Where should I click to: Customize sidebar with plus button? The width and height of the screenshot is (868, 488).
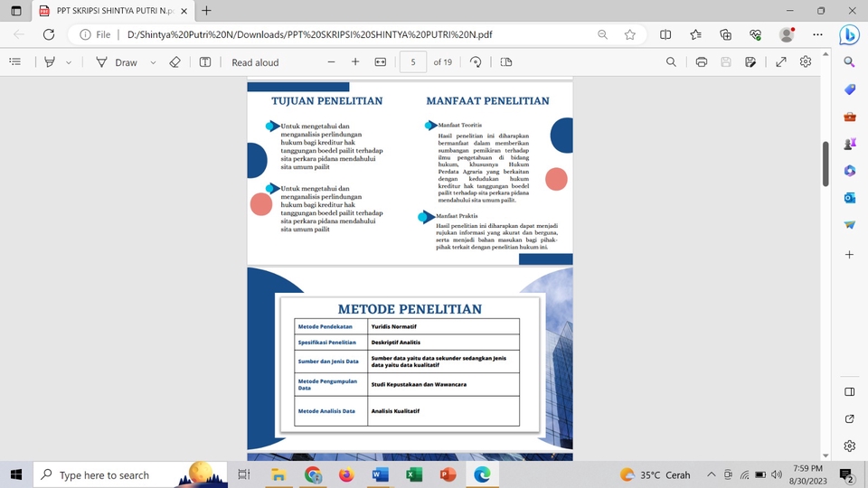[849, 255]
